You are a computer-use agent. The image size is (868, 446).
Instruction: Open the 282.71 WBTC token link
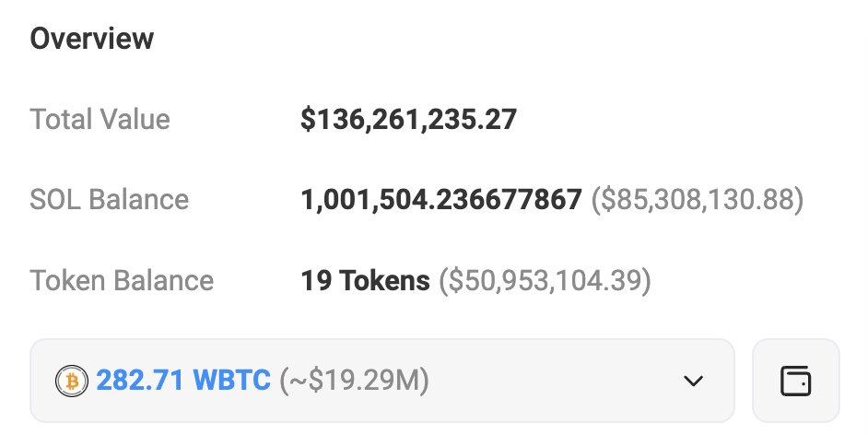click(x=182, y=381)
